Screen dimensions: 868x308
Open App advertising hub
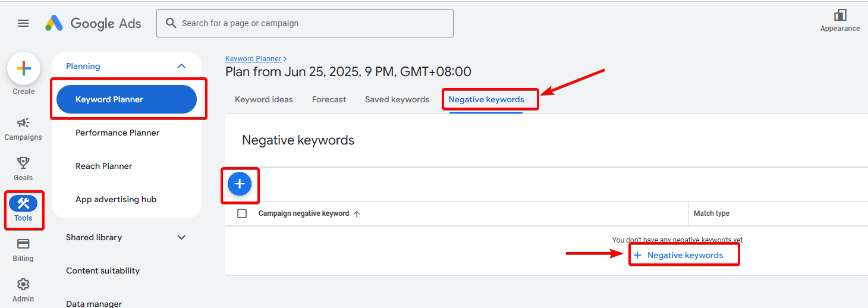116,199
